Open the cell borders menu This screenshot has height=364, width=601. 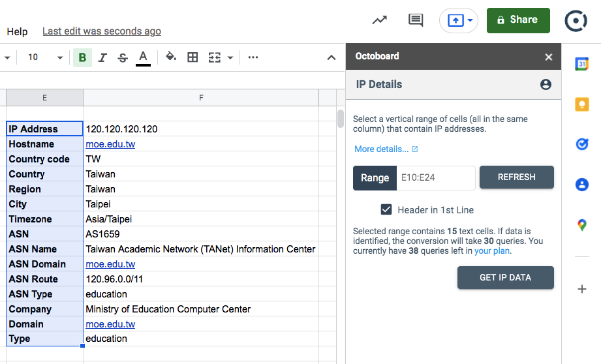tap(193, 57)
